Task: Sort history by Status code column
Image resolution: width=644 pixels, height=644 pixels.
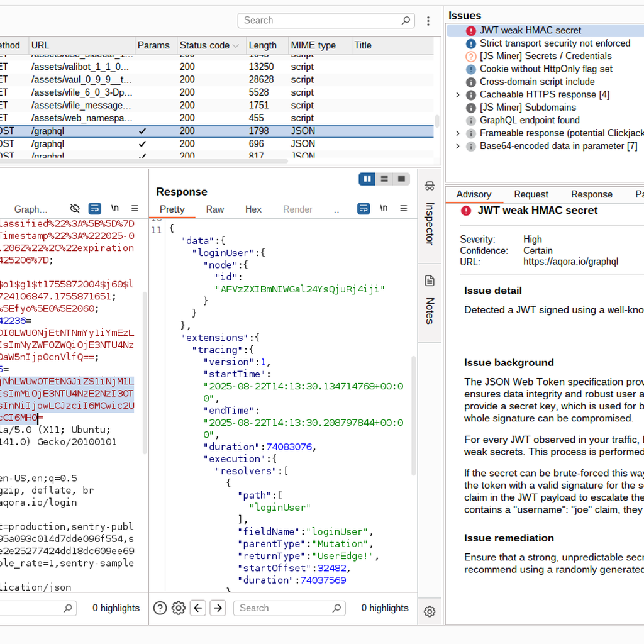Action: (x=211, y=45)
